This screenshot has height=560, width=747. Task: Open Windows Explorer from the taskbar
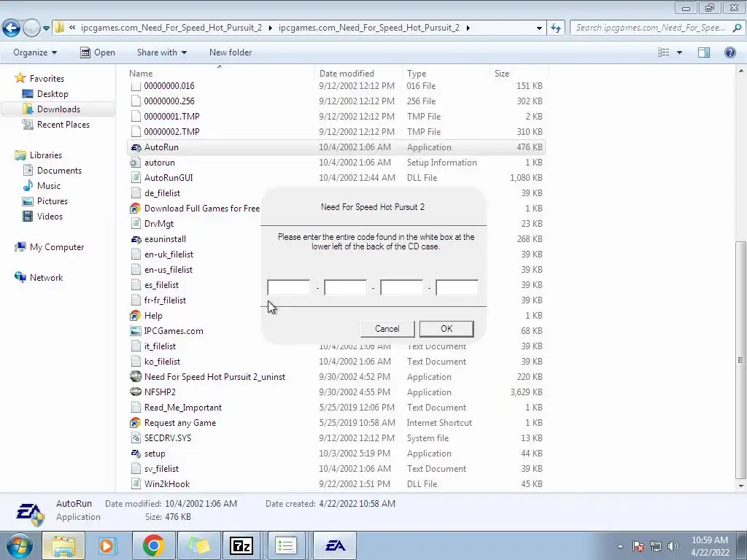(x=63, y=545)
